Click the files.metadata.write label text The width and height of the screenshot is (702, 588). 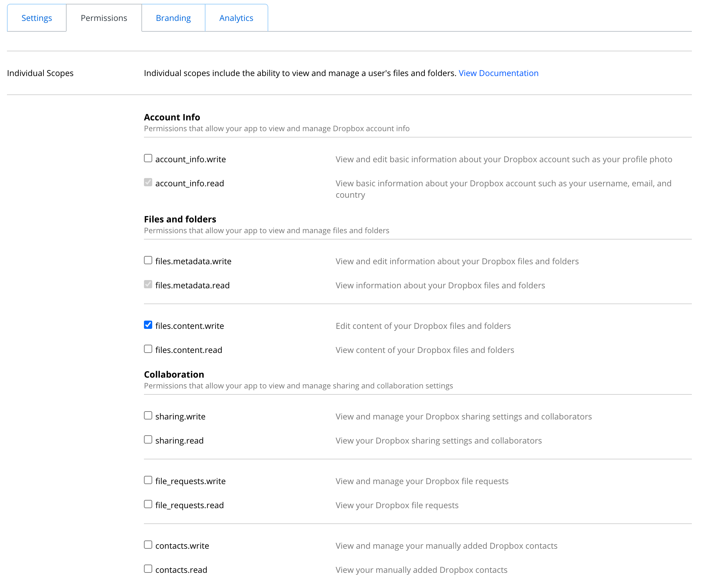193,261
